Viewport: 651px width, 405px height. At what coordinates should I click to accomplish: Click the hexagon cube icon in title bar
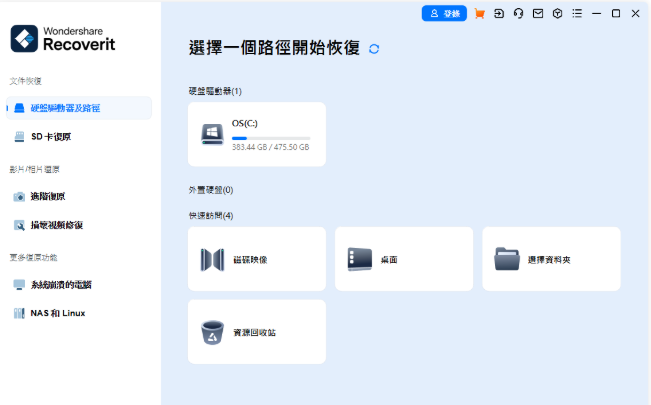click(x=557, y=14)
